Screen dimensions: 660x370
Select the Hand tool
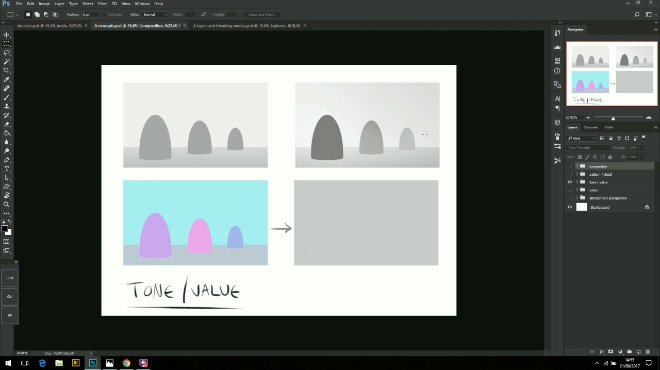[x=7, y=195]
